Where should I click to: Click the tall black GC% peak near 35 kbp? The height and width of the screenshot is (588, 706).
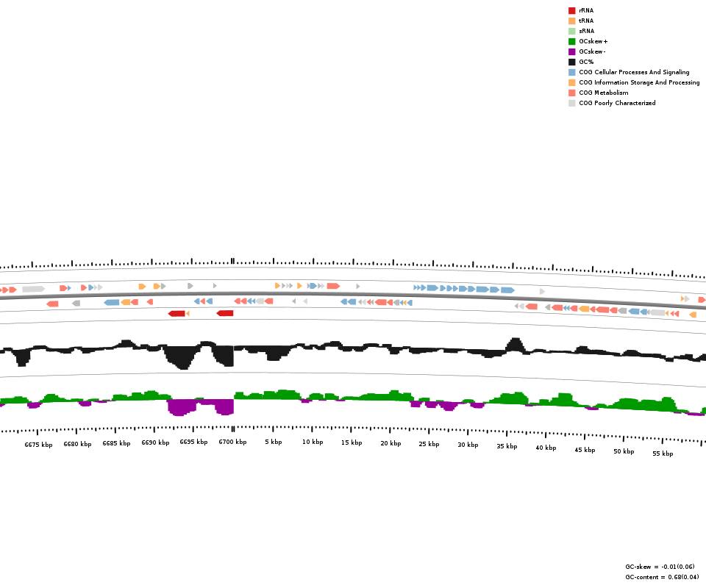[514, 344]
